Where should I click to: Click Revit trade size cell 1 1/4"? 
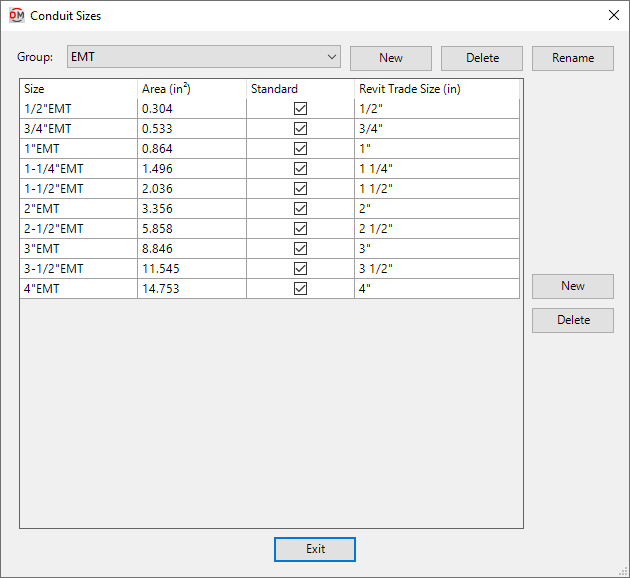tap(437, 169)
